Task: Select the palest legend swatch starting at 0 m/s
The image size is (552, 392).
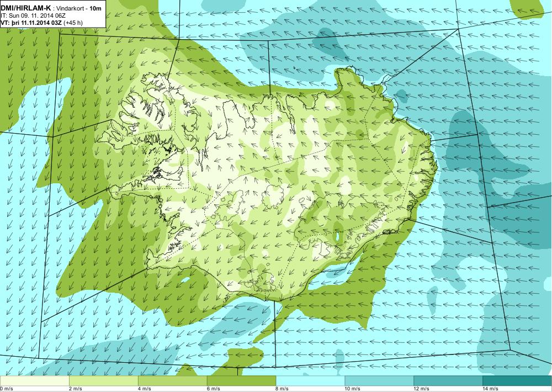Action: click(34, 381)
